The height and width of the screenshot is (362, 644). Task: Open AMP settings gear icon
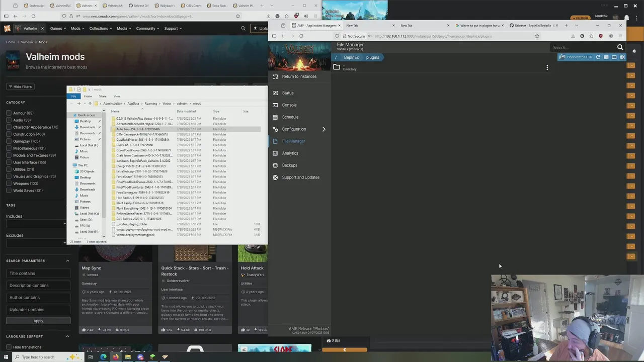[634, 51]
